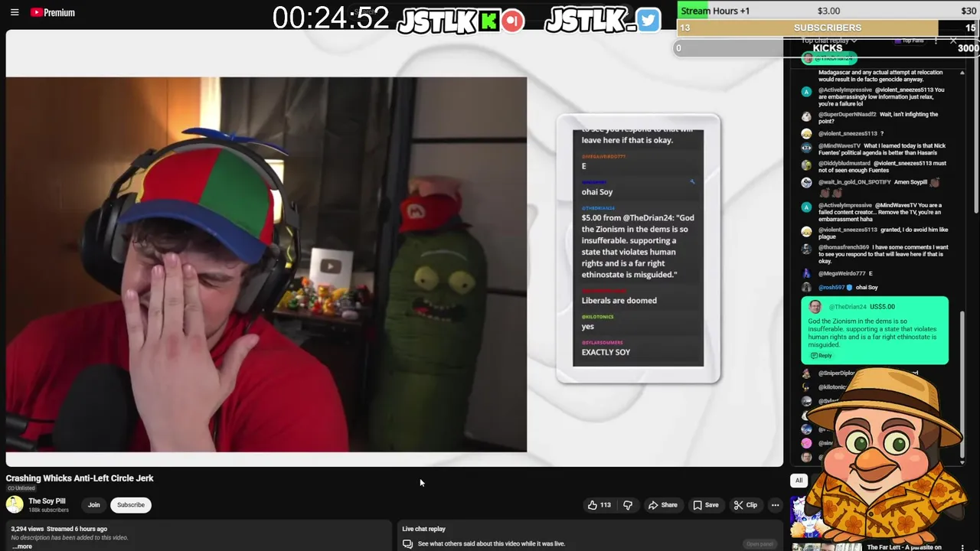Click the Unlisted badge under the title
980x551 pixels.
tap(21, 488)
